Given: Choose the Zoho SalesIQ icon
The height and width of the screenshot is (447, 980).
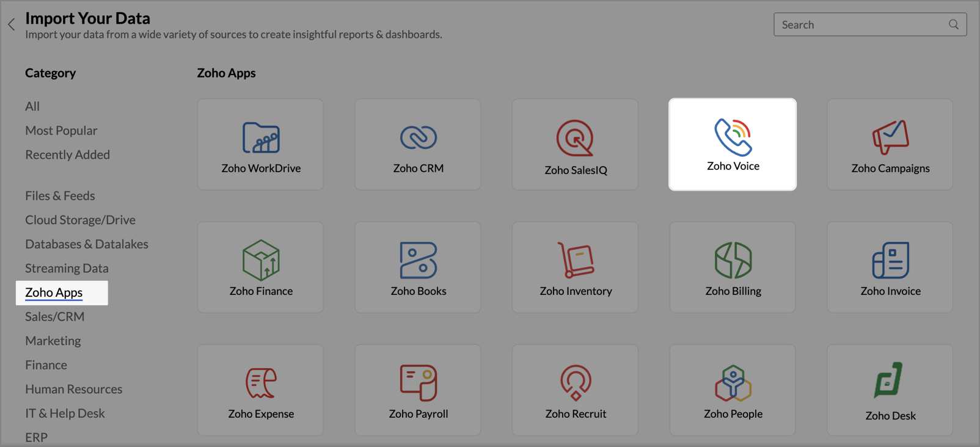Looking at the screenshot, I should (576, 138).
